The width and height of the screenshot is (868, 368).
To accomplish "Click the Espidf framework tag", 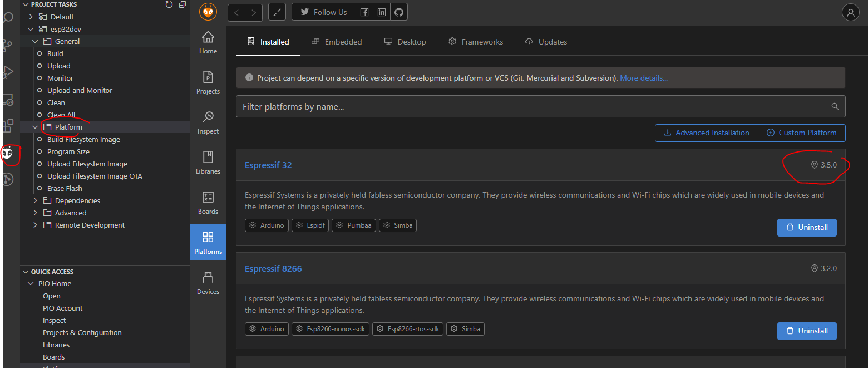I will pos(310,225).
